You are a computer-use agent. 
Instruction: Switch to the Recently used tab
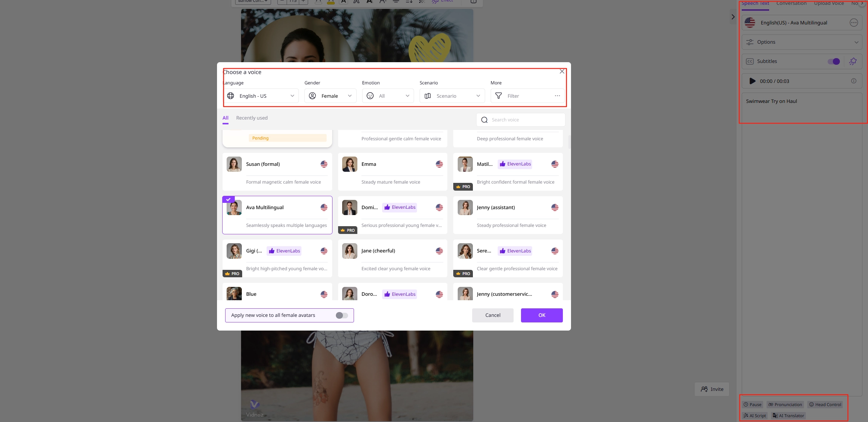coord(251,118)
